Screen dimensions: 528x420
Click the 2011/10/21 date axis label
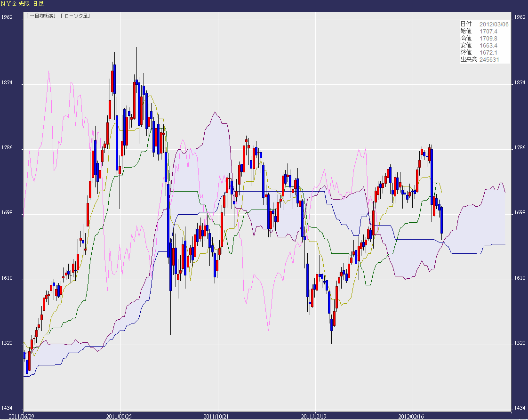pyautogui.click(x=218, y=416)
